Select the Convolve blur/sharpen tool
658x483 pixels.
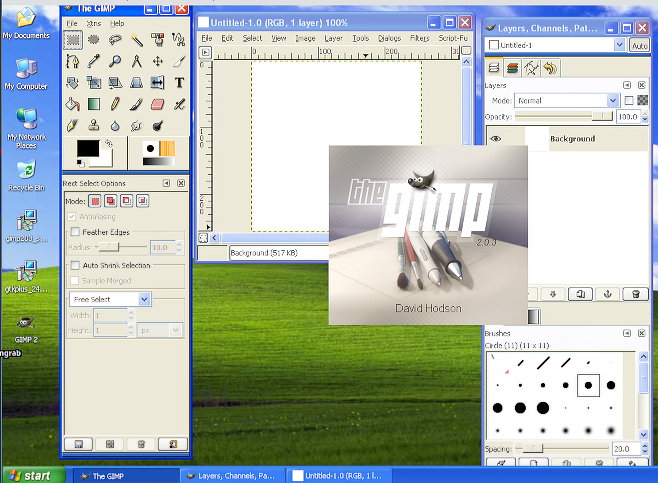click(x=115, y=125)
